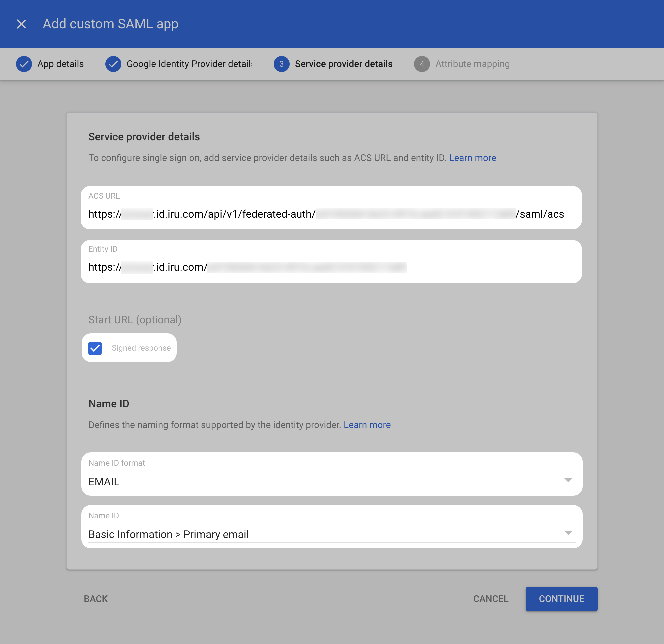Expand the Name ID format arrow

568,480
